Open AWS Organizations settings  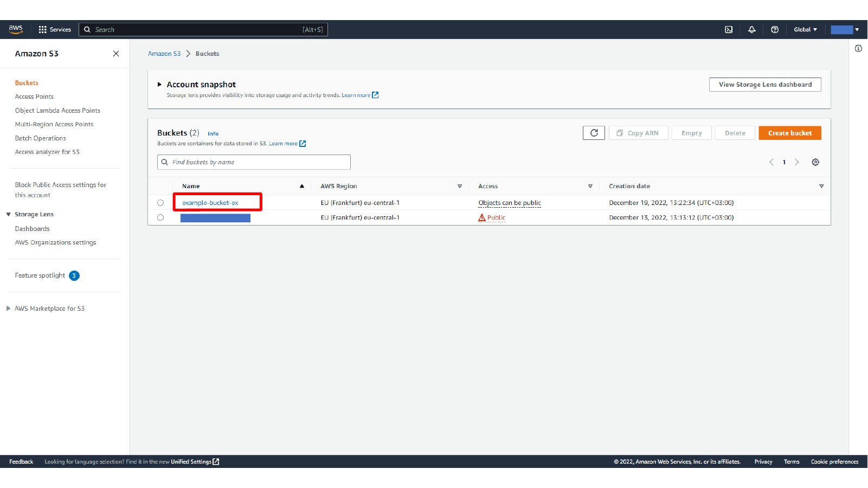pyautogui.click(x=56, y=242)
